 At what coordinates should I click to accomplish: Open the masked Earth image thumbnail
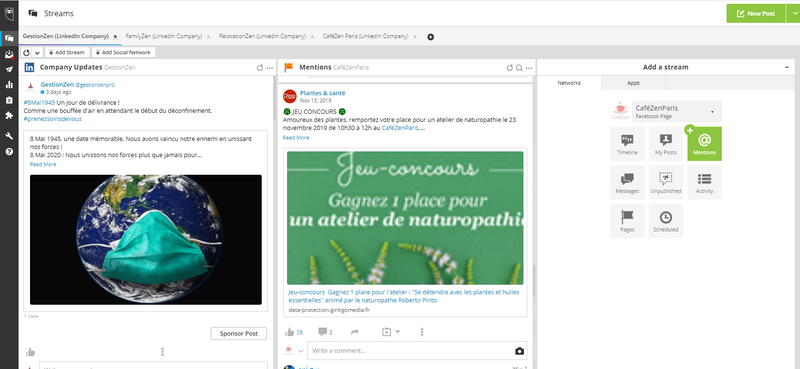(x=146, y=240)
